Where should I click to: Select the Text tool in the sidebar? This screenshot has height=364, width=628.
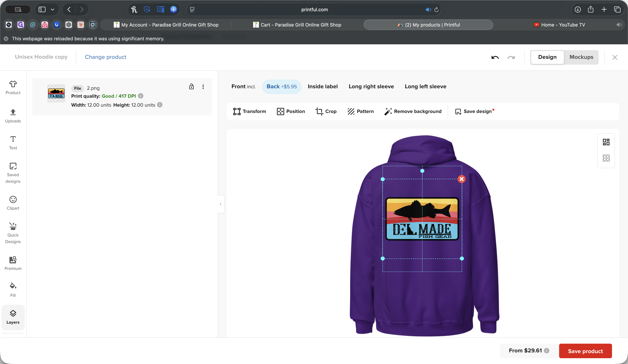pos(13,143)
